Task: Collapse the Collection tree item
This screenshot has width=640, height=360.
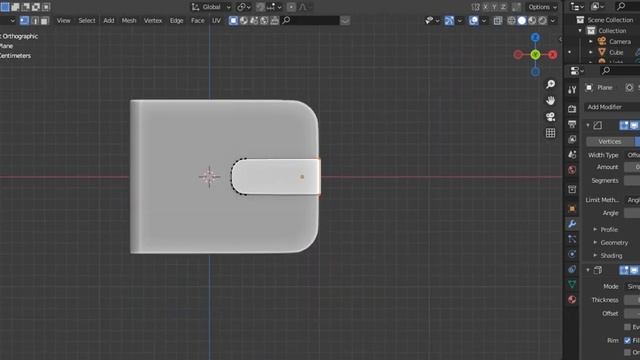Action: click(580, 31)
